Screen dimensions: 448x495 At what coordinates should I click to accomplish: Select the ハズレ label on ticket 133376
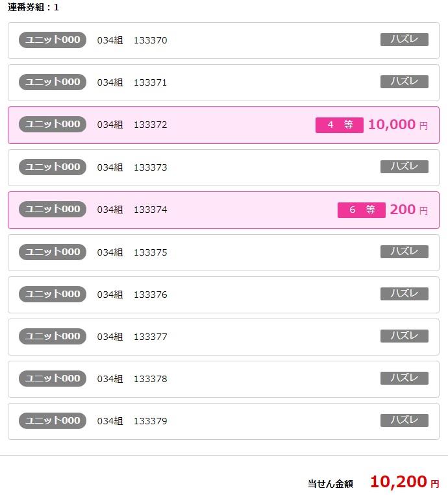tap(404, 294)
